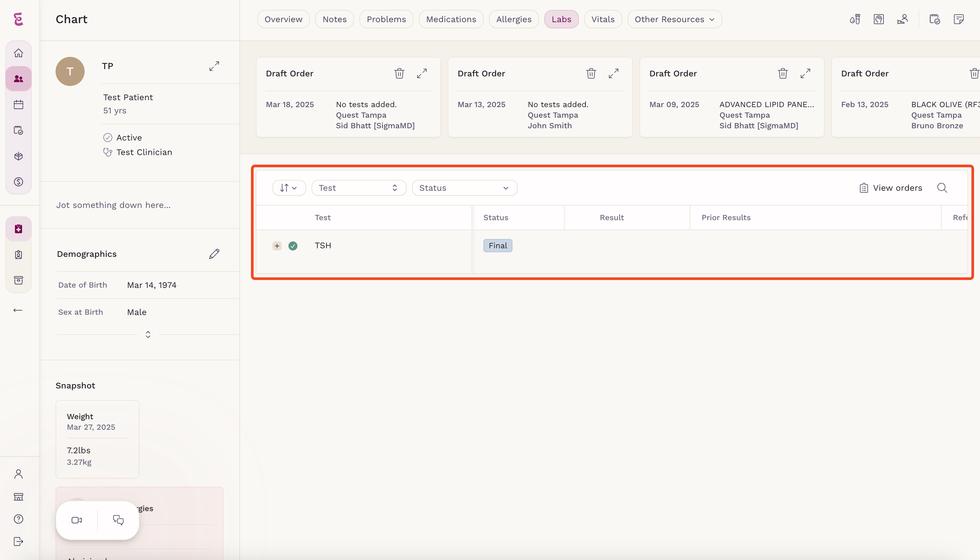Viewport: 980px width, 560px height.
Task: Switch to the Medications tab
Action: click(451, 19)
